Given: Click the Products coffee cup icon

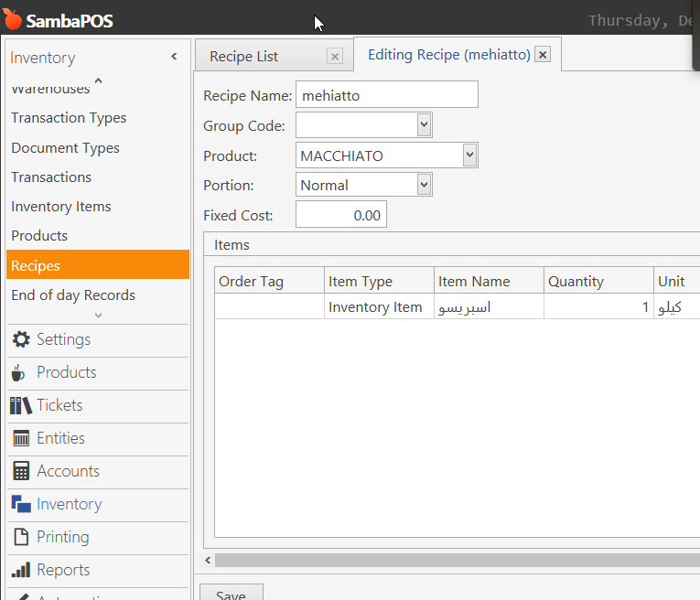Looking at the screenshot, I should tap(18, 372).
